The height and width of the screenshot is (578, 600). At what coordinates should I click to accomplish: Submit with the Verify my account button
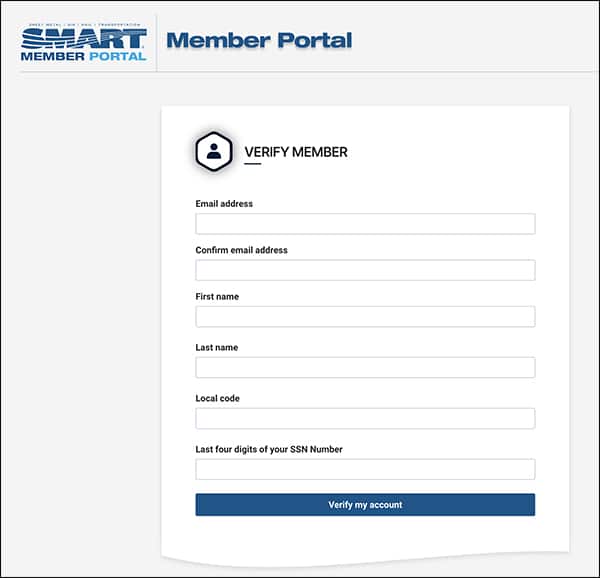[365, 505]
